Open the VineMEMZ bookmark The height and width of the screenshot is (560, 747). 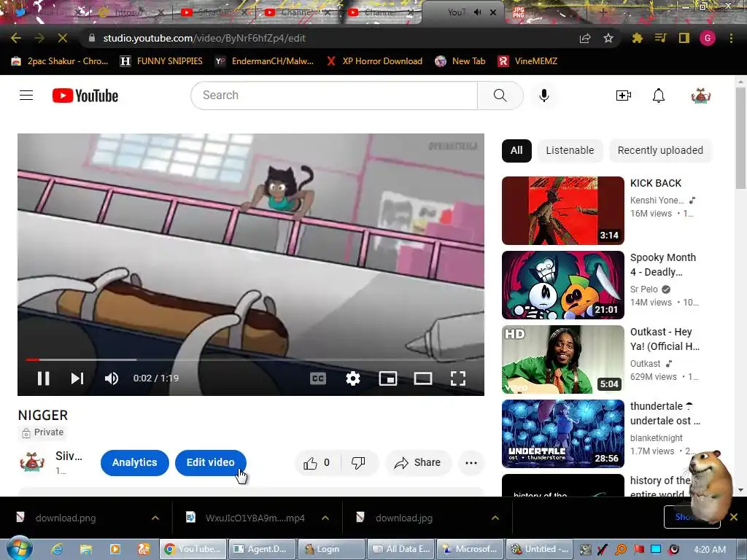tap(528, 61)
